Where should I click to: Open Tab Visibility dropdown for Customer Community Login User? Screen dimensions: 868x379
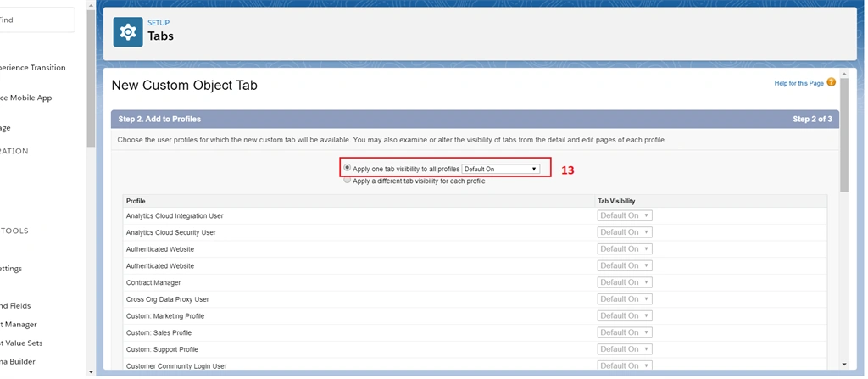[x=625, y=365]
